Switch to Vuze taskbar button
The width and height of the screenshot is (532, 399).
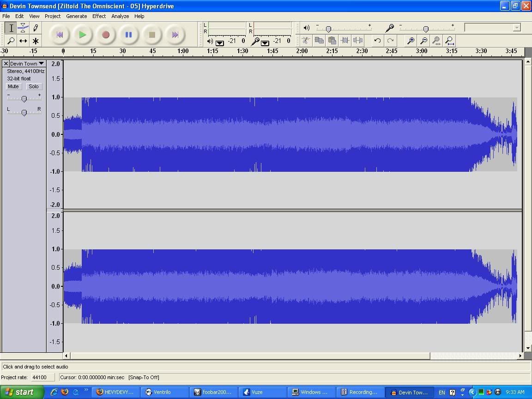[x=263, y=392]
